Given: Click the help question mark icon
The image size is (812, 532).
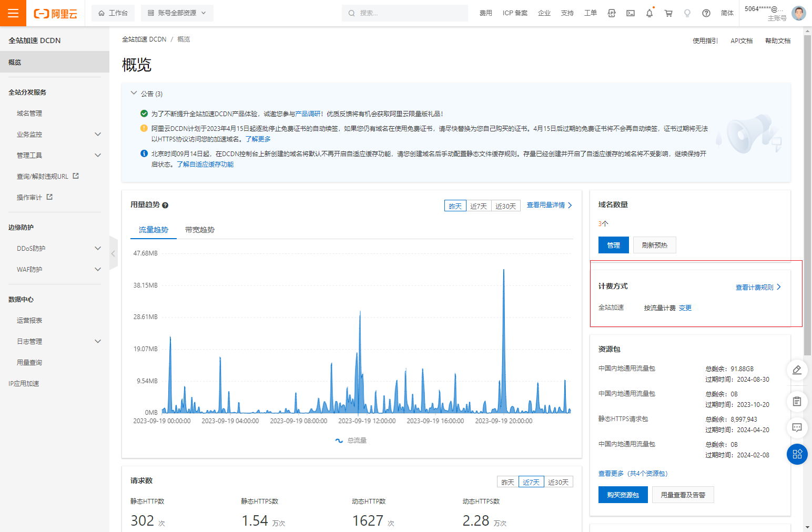Looking at the screenshot, I should [706, 13].
